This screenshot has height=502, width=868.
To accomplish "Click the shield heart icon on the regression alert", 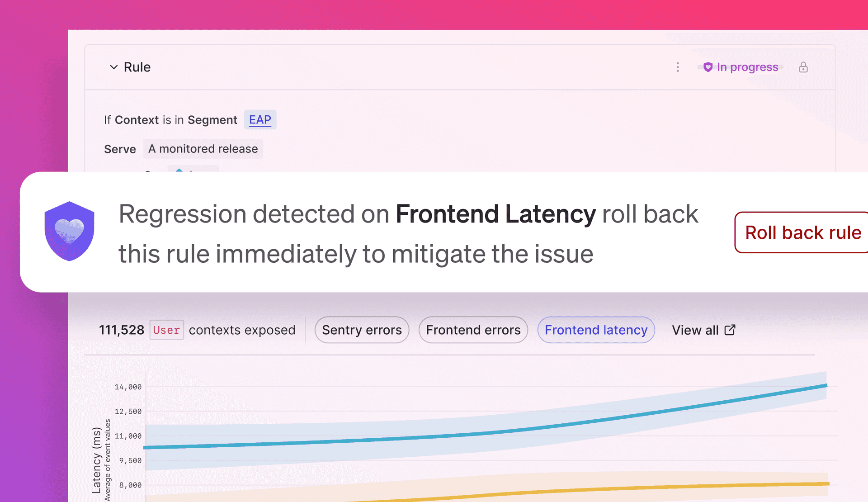I will tap(69, 231).
